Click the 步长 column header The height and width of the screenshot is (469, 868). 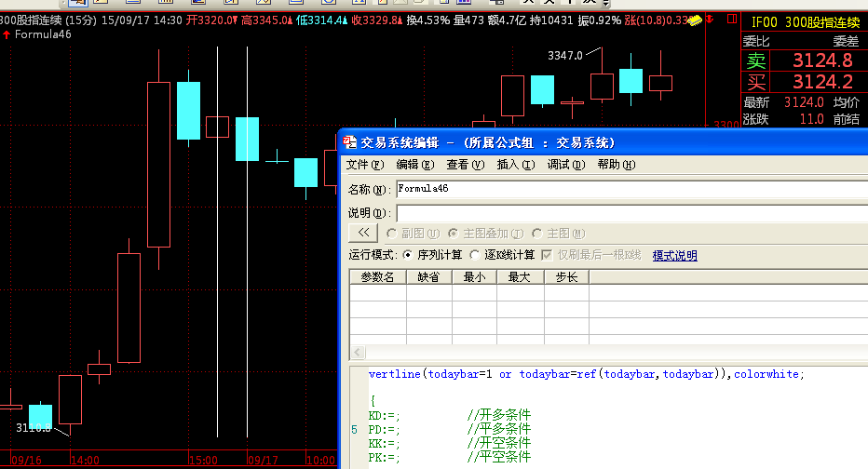[567, 277]
